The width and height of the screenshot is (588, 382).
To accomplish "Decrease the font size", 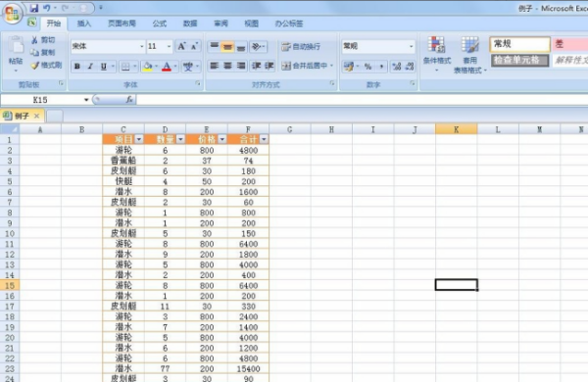I will pos(194,46).
